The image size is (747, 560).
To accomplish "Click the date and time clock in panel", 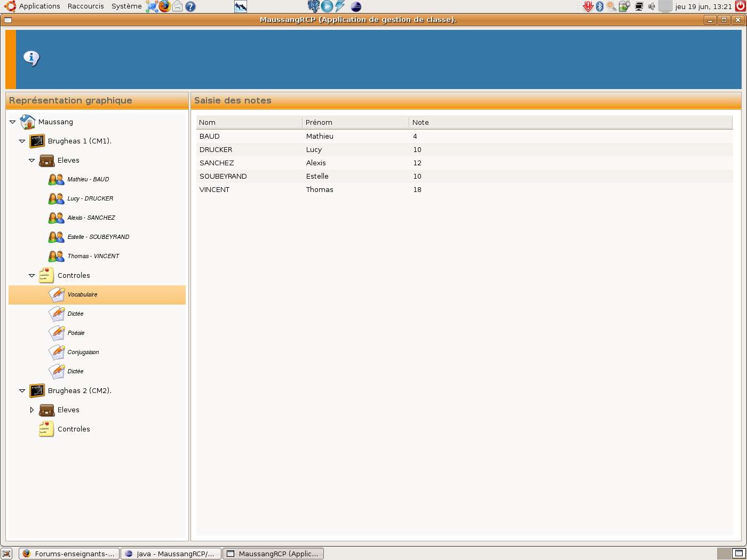I will click(x=703, y=6).
